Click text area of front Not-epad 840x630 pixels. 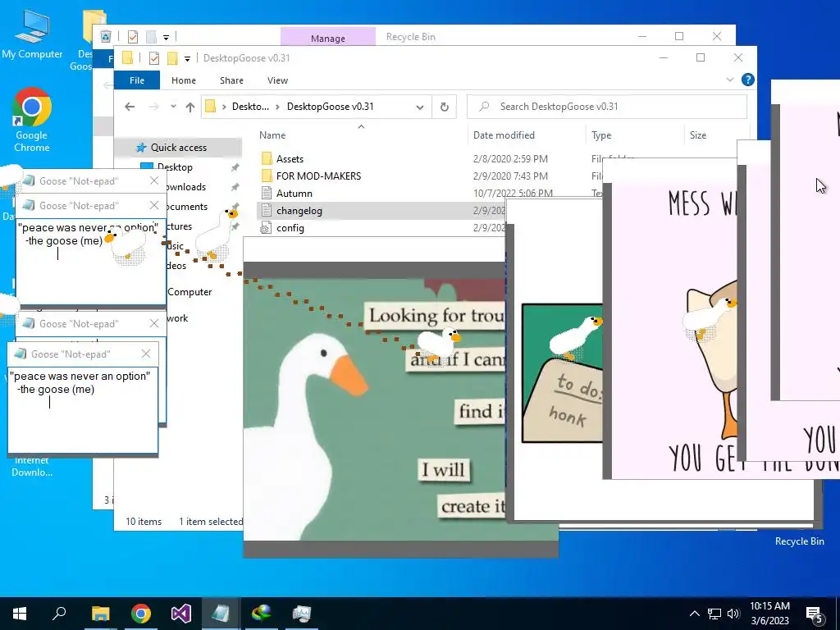[x=83, y=410]
